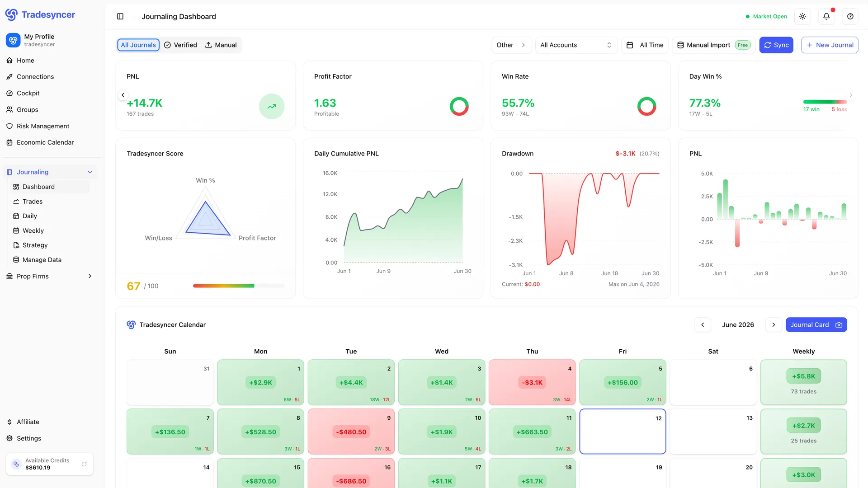This screenshot has width=868, height=488.
Task: Click the Drawdown $-3.1K value
Action: 625,154
